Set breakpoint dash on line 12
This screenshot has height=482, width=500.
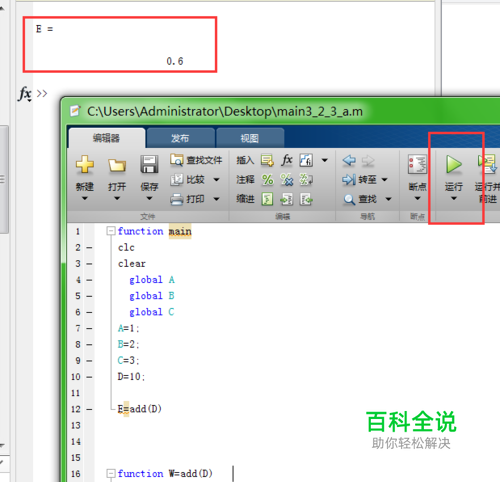tap(89, 409)
